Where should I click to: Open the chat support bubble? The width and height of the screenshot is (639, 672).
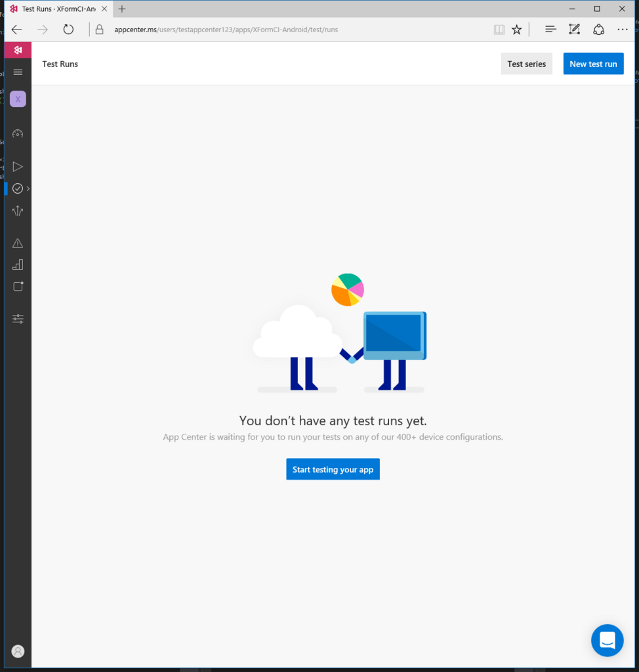point(608,640)
